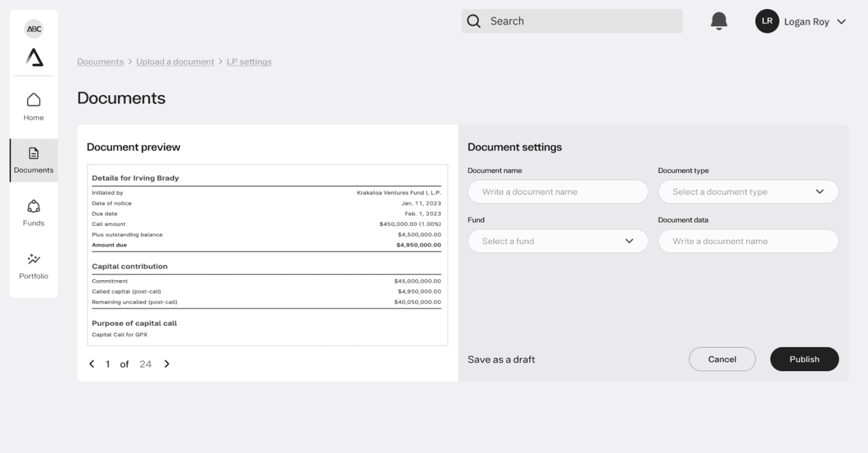Click the triangle app logo

[35, 57]
